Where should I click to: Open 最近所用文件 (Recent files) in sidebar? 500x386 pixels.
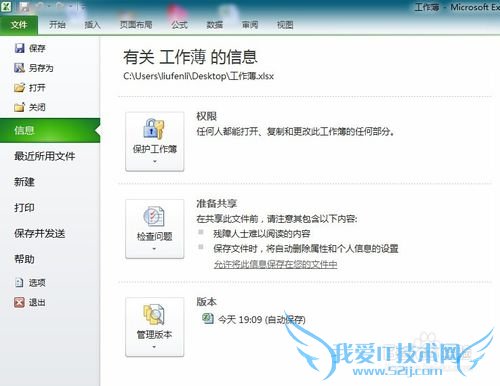pyautogui.click(x=45, y=156)
